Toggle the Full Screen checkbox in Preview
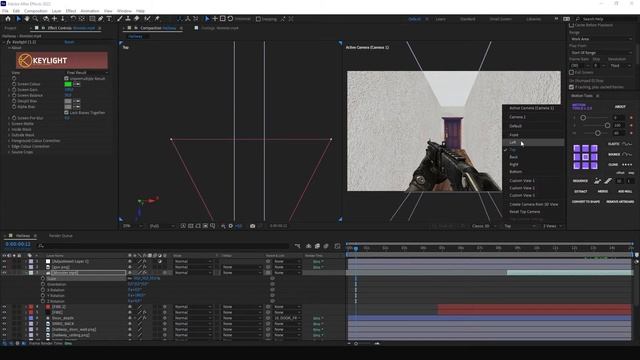Screen dimensions: 640x360 click(571, 72)
